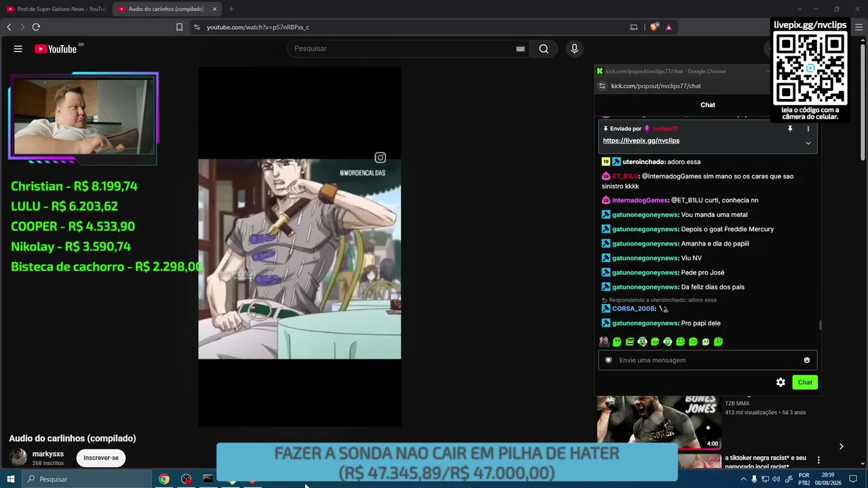The width and height of the screenshot is (868, 488).
Task: Open uteroinchado username in chat
Action: [644, 162]
